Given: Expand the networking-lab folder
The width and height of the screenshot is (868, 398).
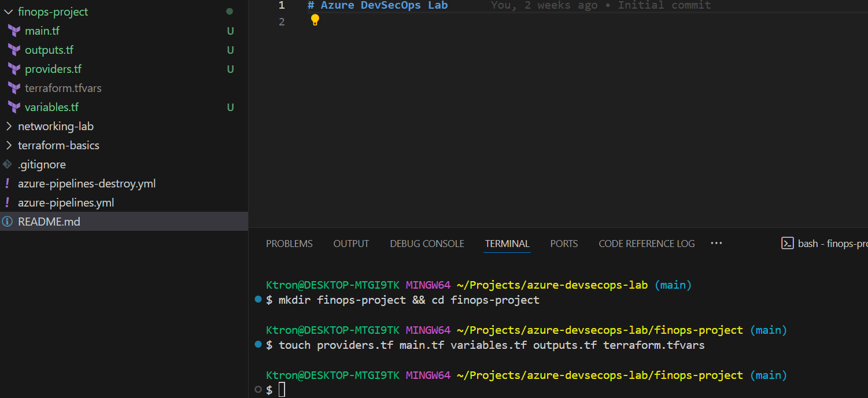Looking at the screenshot, I should pos(9,127).
